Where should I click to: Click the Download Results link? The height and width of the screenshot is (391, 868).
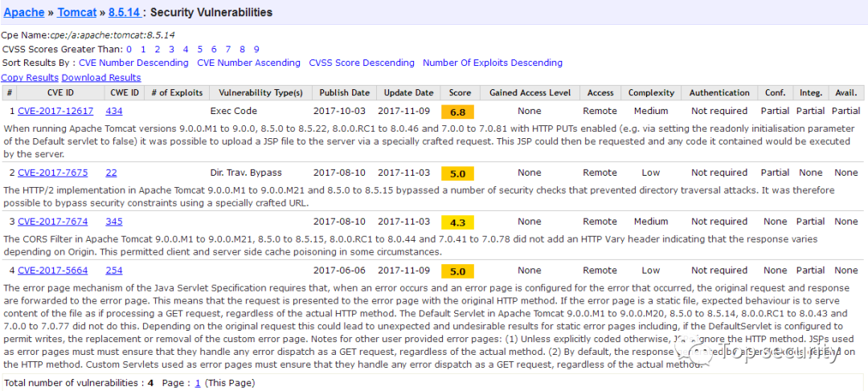(101, 77)
